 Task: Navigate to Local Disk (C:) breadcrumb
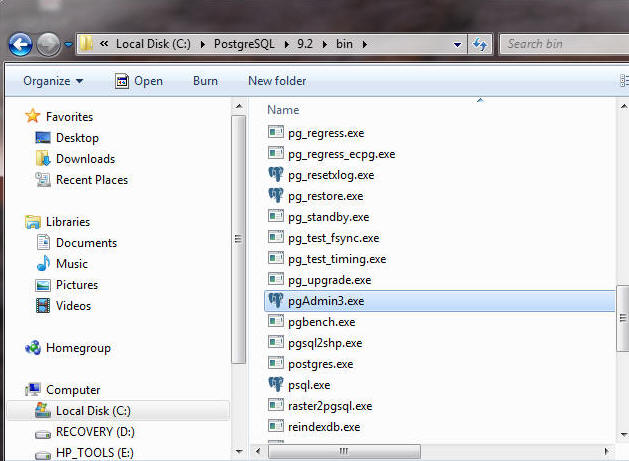click(153, 44)
